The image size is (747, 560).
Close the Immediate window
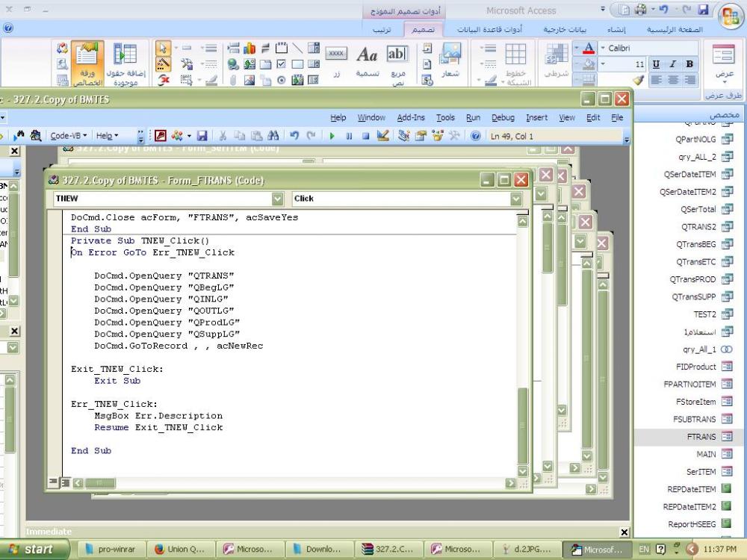click(624, 532)
